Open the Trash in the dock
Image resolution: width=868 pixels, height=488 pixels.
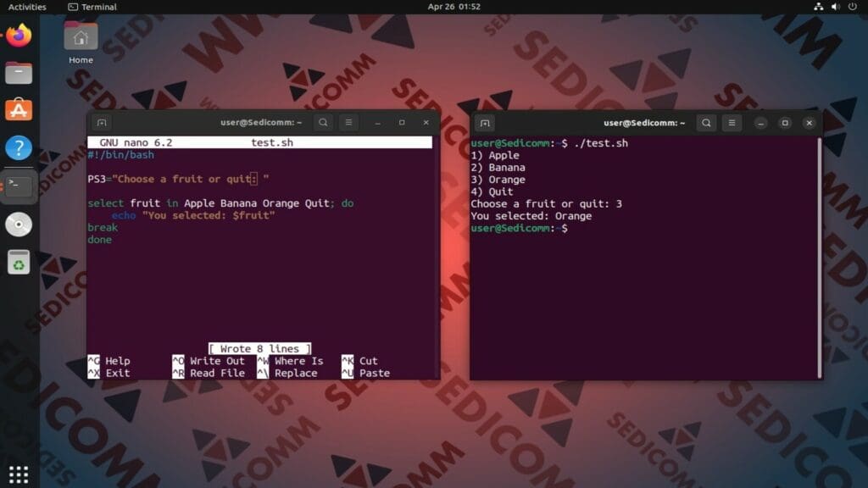(19, 263)
